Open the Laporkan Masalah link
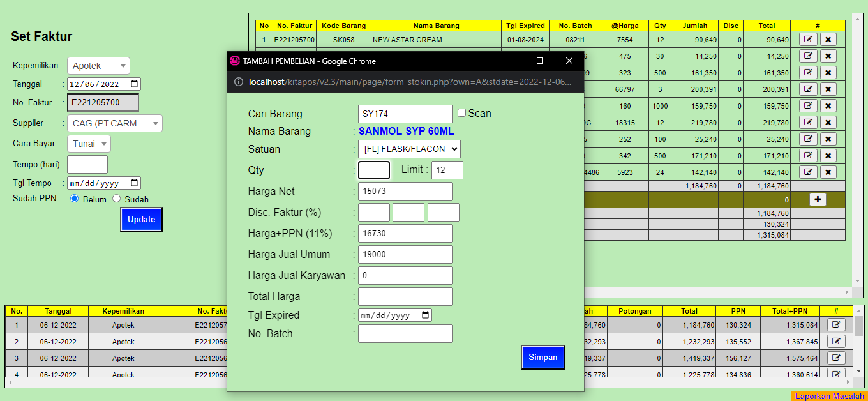868x401 pixels. click(x=829, y=397)
